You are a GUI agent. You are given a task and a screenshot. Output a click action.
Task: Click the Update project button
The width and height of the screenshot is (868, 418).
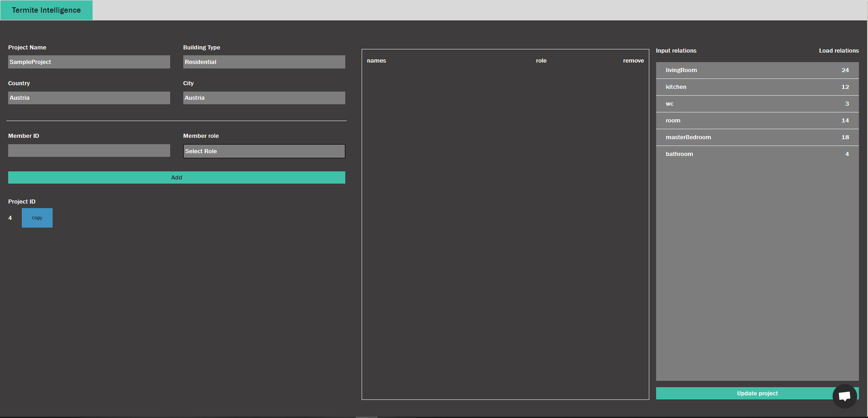tap(757, 393)
